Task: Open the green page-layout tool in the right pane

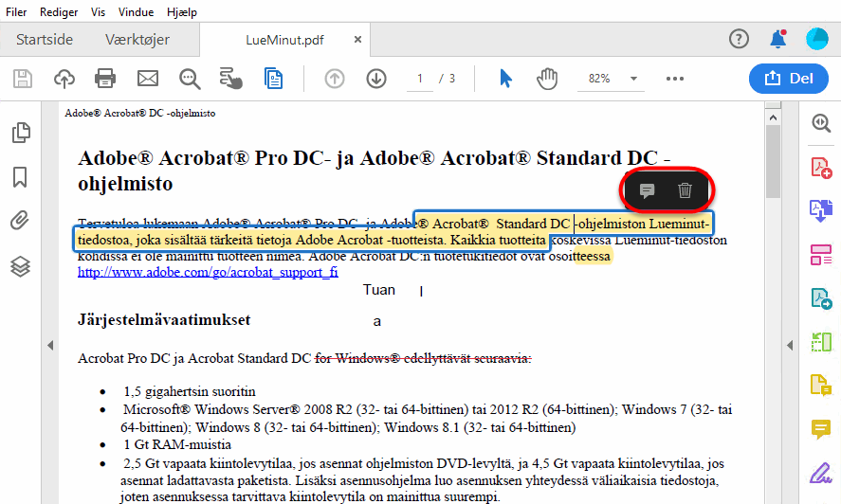Action: click(821, 342)
